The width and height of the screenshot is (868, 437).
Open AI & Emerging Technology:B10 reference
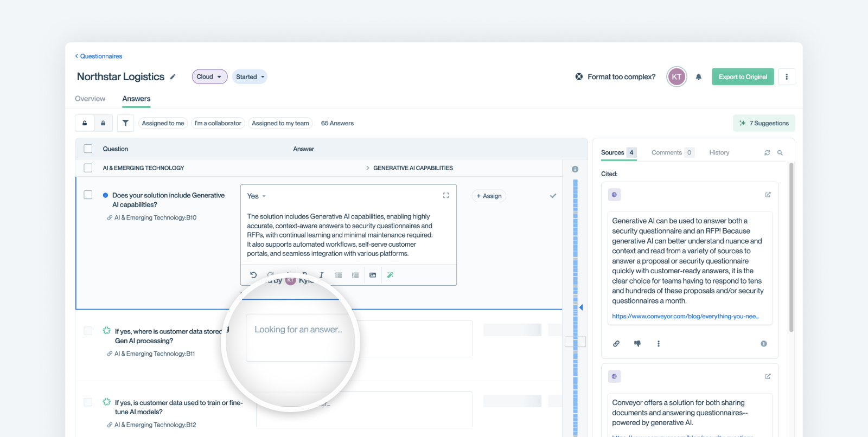click(155, 218)
